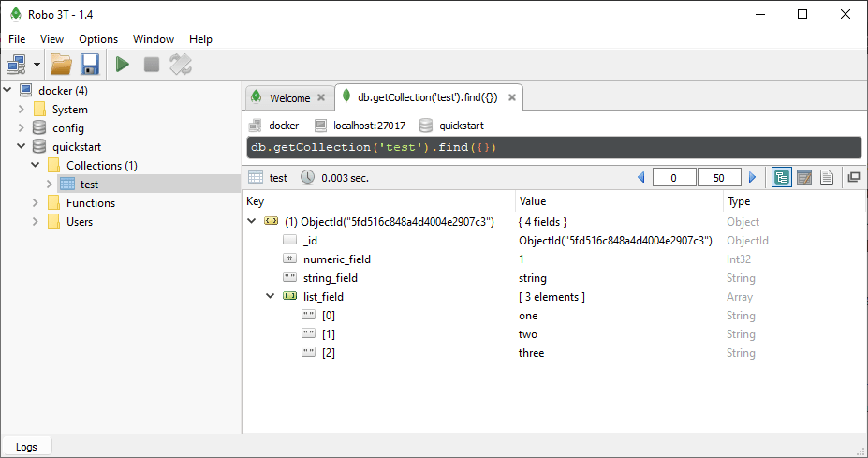Click the batch size field showing 50
The width and height of the screenshot is (868, 458).
click(719, 178)
